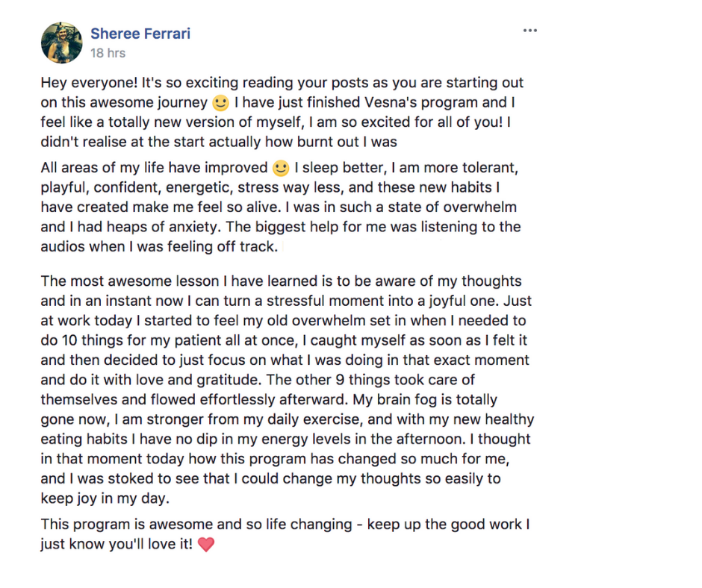Viewport: 702px width, 588px height.
Task: Click Sheree Ferrari's profile picture
Action: pos(62,43)
